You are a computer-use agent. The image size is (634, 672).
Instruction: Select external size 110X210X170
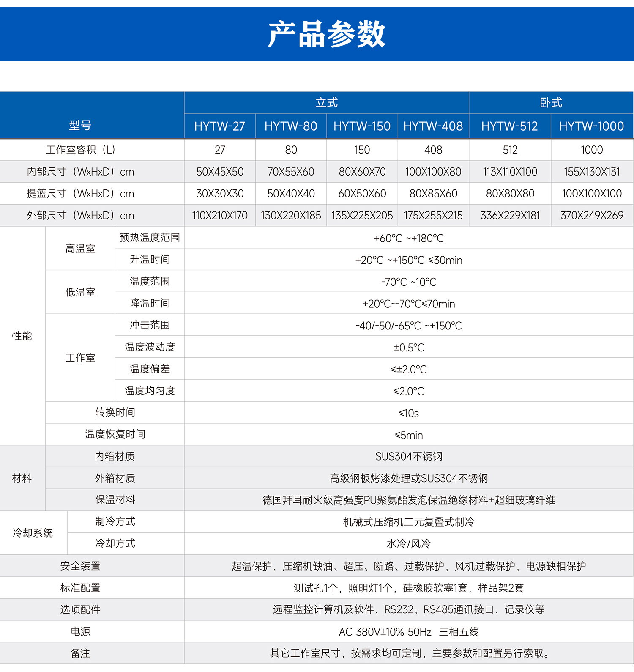[x=220, y=216]
